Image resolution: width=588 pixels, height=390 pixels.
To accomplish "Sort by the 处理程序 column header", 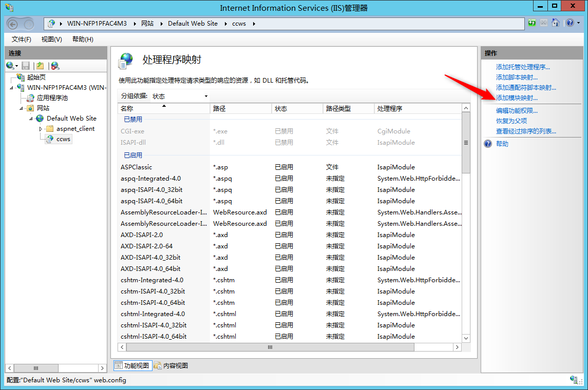I will (418, 109).
